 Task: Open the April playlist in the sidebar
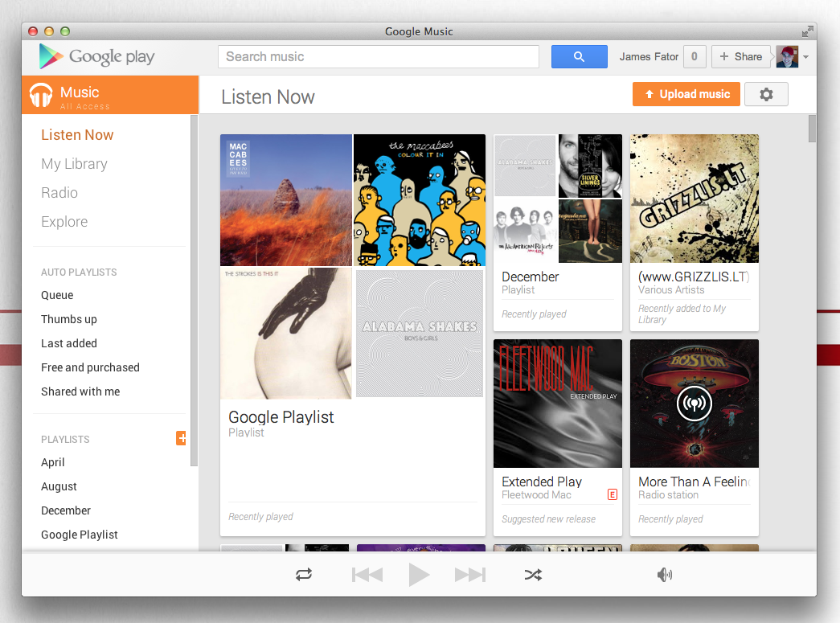click(52, 462)
